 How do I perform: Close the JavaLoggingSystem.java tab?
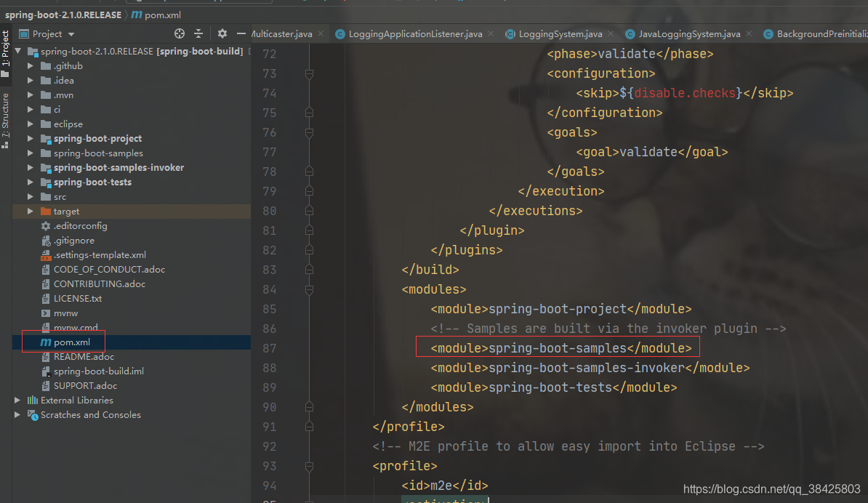click(x=749, y=33)
